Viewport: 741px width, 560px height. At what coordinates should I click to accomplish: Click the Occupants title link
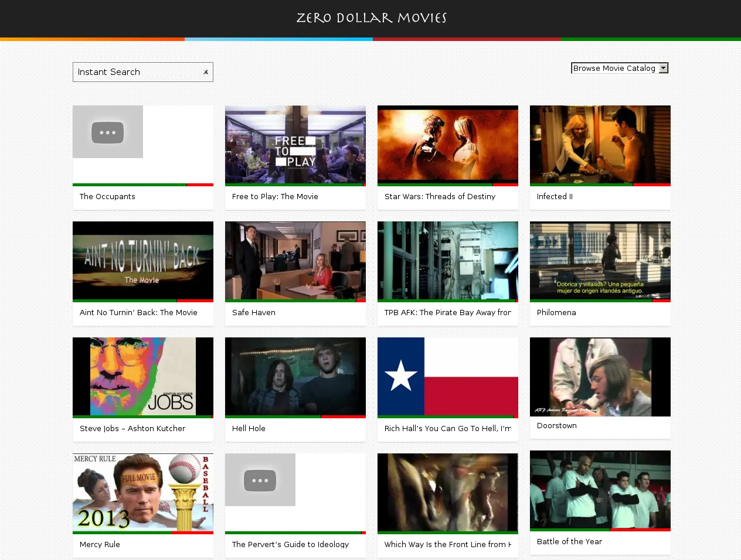107,197
